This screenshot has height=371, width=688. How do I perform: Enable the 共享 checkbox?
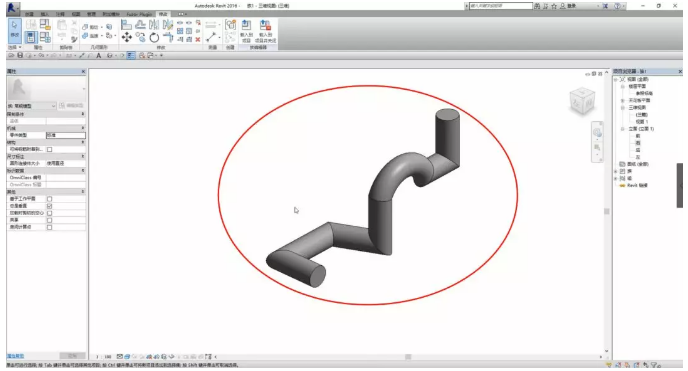[49, 220]
